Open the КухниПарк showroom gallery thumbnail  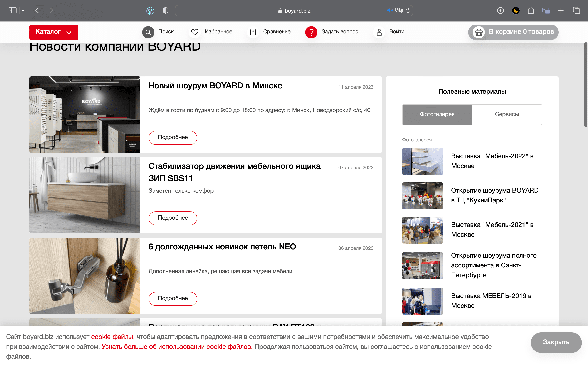click(x=422, y=196)
